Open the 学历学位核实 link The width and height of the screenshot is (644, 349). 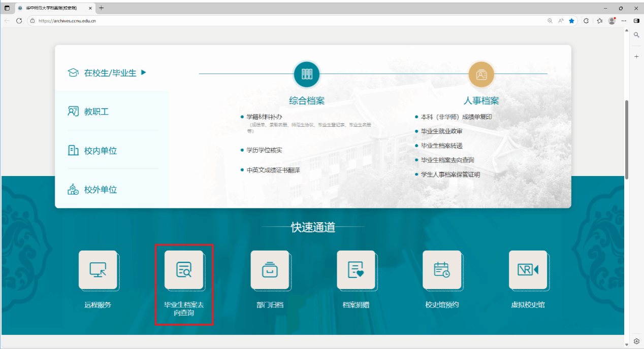pyautogui.click(x=264, y=150)
